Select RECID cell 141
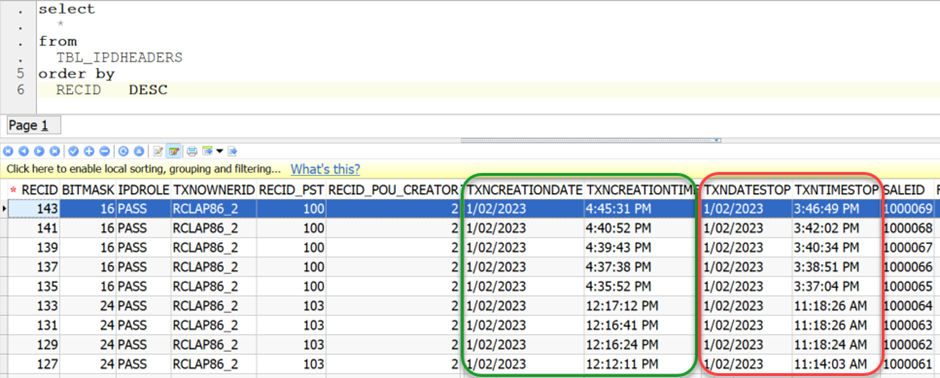Screen dimensions: 940x378 (x=34, y=228)
